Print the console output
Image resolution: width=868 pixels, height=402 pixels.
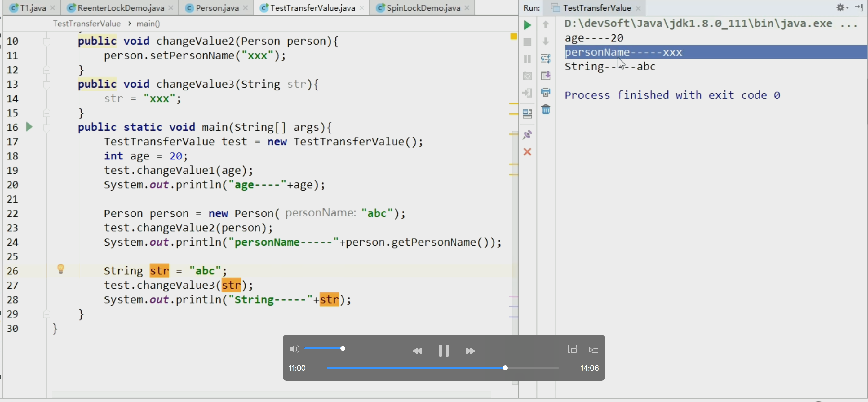tap(546, 92)
